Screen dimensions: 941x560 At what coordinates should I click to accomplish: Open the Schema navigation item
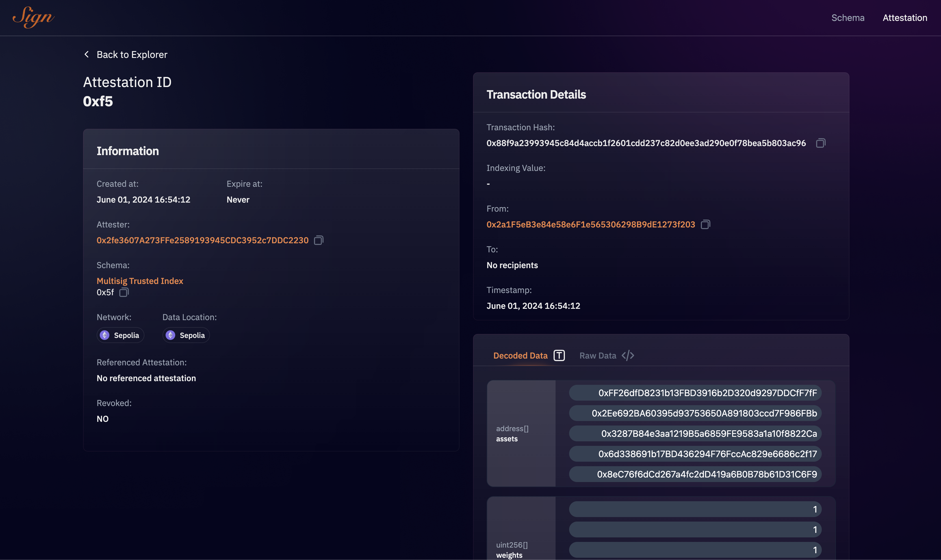848,18
